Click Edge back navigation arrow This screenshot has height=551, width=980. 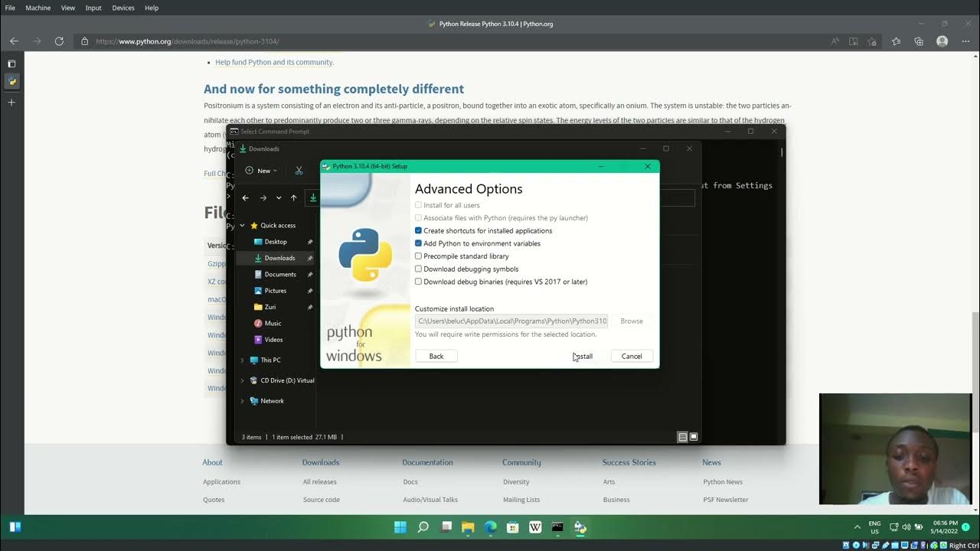tap(14, 41)
